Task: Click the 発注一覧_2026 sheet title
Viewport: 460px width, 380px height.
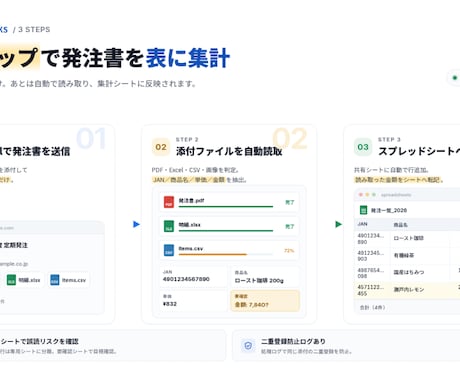Action: [389, 210]
